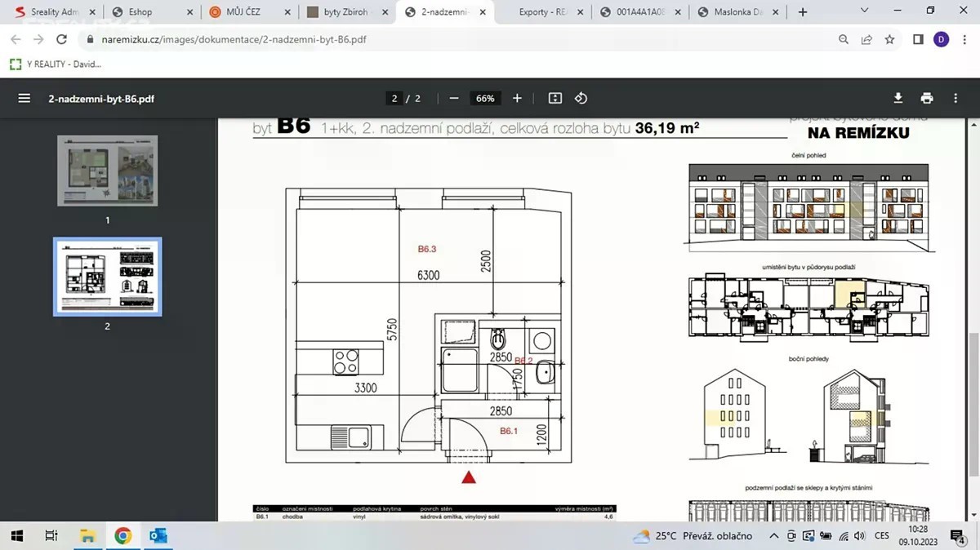Click the 66% zoom level field
980x550 pixels.
coord(485,98)
